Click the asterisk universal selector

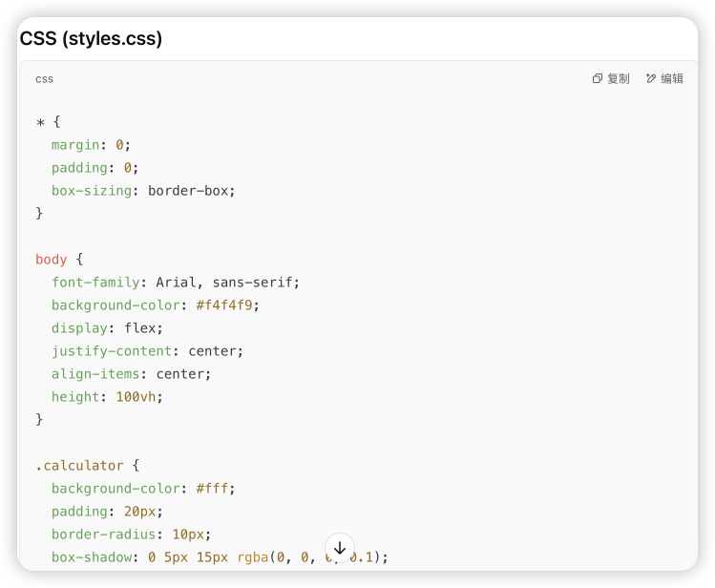(41, 122)
